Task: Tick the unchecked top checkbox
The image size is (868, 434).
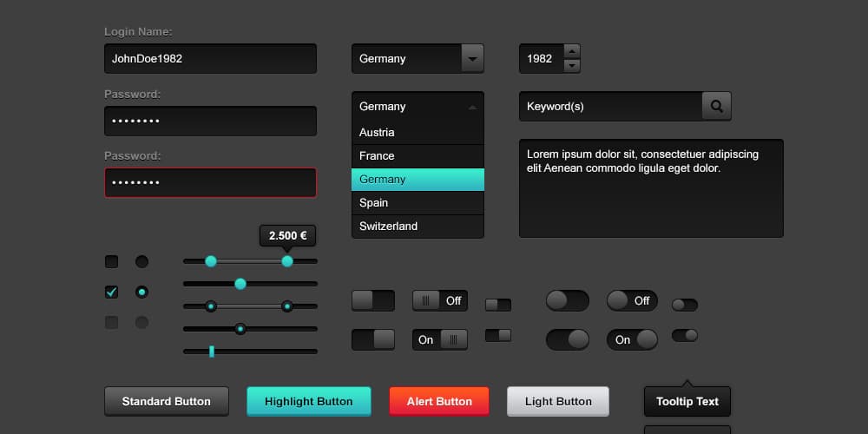Action: [x=112, y=262]
